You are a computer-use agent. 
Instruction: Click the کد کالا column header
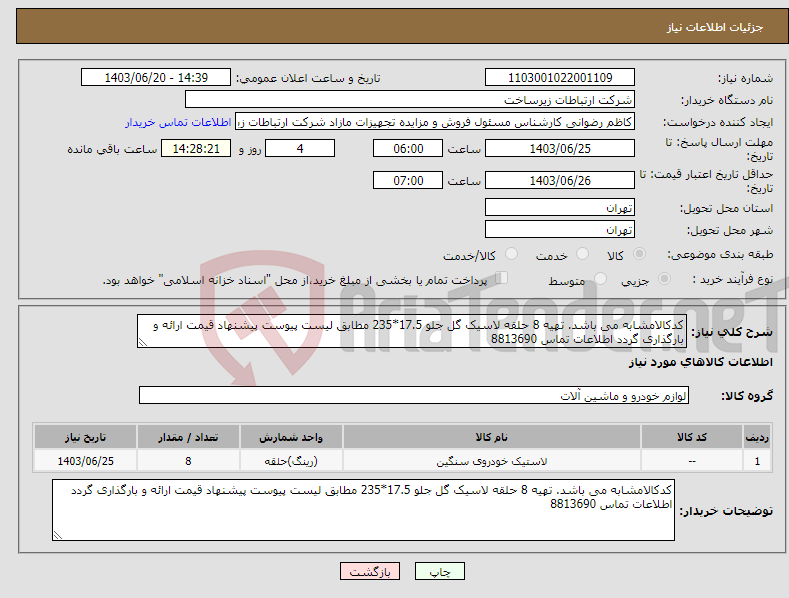[691, 437]
